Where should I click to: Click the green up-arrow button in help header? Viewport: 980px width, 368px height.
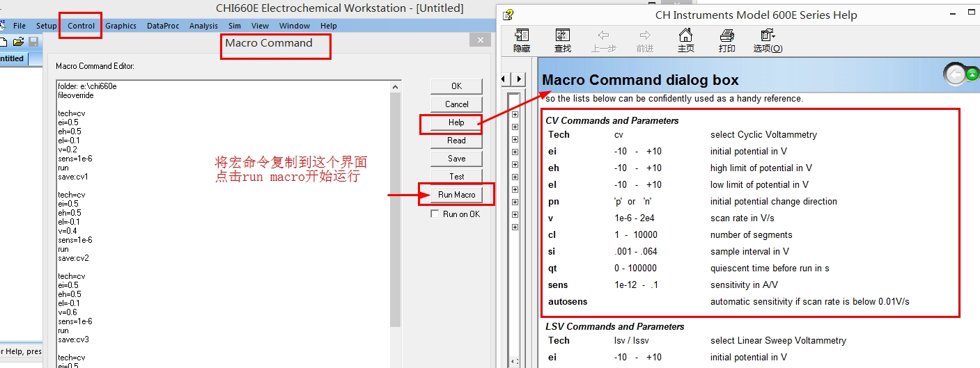click(971, 74)
